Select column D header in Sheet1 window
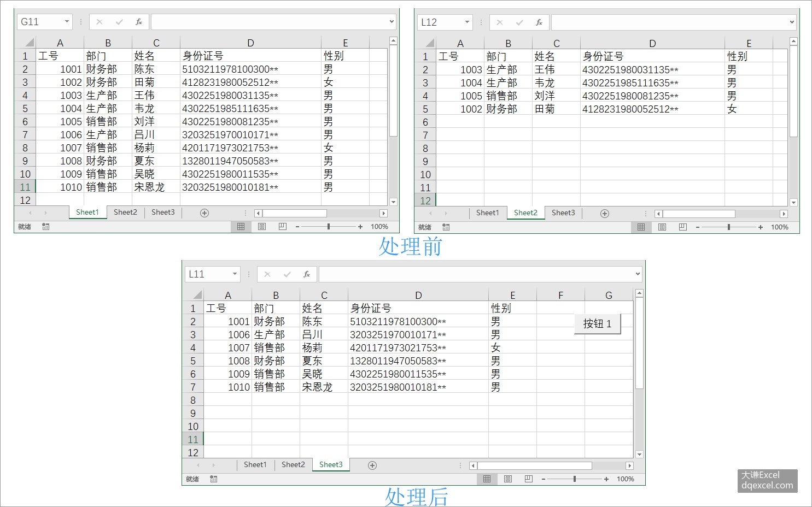The height and width of the screenshot is (507, 812). (250, 43)
